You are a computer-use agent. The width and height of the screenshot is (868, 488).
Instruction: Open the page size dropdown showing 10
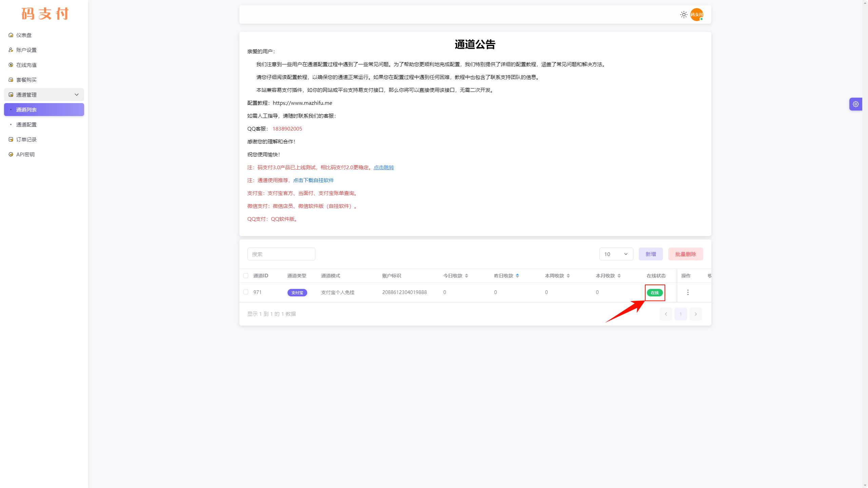tap(616, 254)
